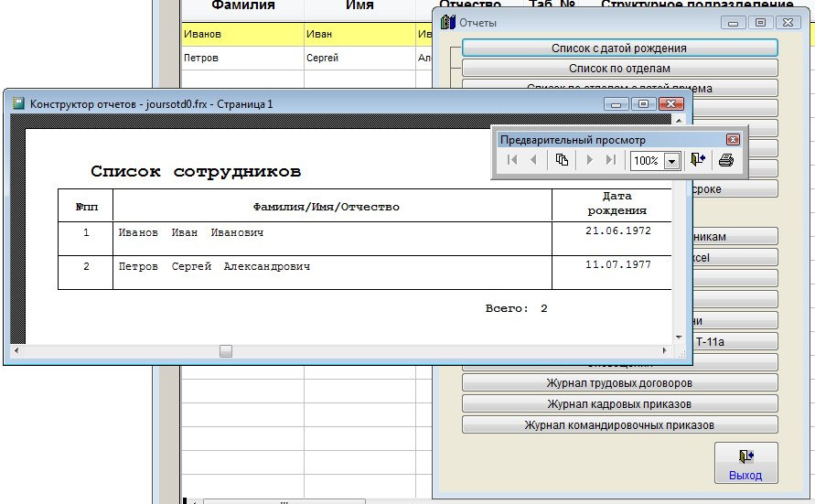Click the Всего: 2 total line

(516, 308)
